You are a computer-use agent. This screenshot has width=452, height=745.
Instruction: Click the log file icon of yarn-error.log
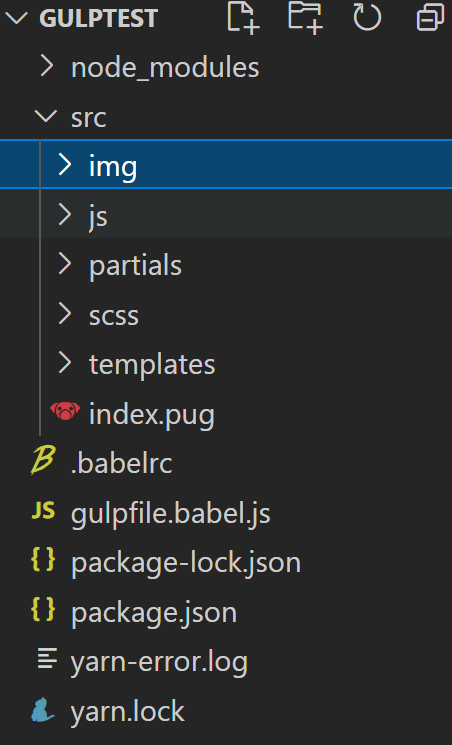tap(47, 659)
